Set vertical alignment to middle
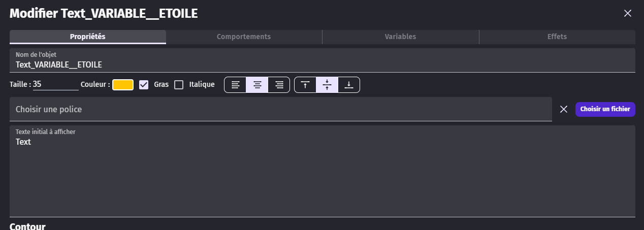The image size is (644, 230). [x=327, y=85]
